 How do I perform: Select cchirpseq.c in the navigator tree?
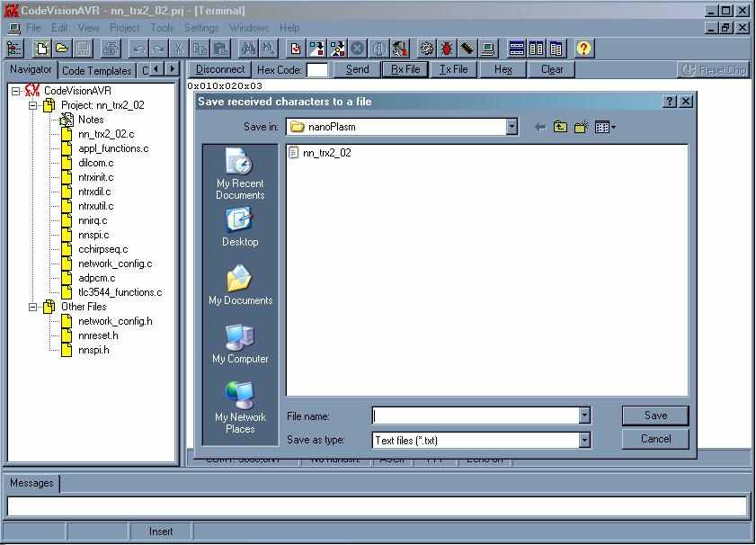(x=102, y=249)
